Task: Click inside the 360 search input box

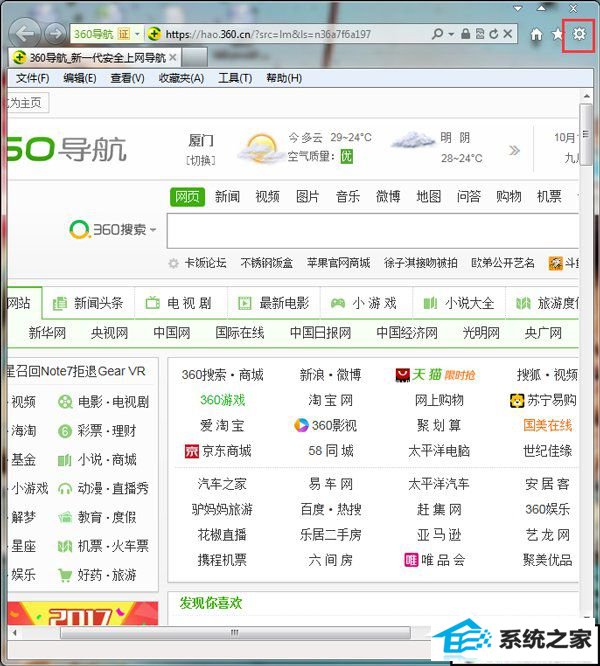Action: click(x=373, y=231)
